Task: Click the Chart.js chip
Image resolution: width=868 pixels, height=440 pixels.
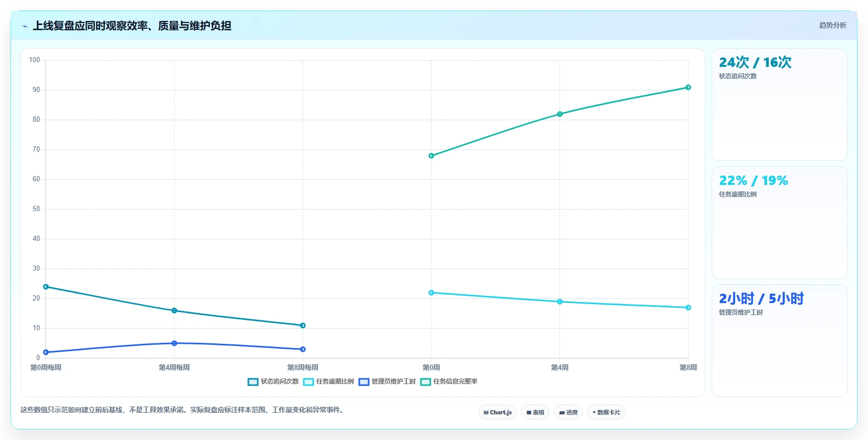Action: point(497,412)
